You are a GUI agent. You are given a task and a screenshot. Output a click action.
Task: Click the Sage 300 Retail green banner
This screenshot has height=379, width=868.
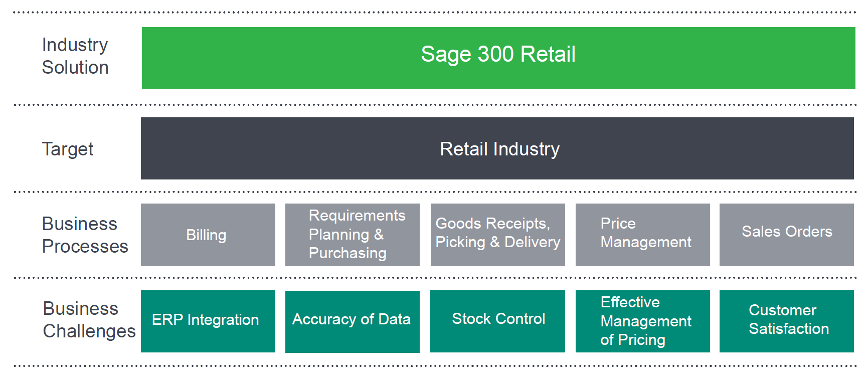coord(498,58)
